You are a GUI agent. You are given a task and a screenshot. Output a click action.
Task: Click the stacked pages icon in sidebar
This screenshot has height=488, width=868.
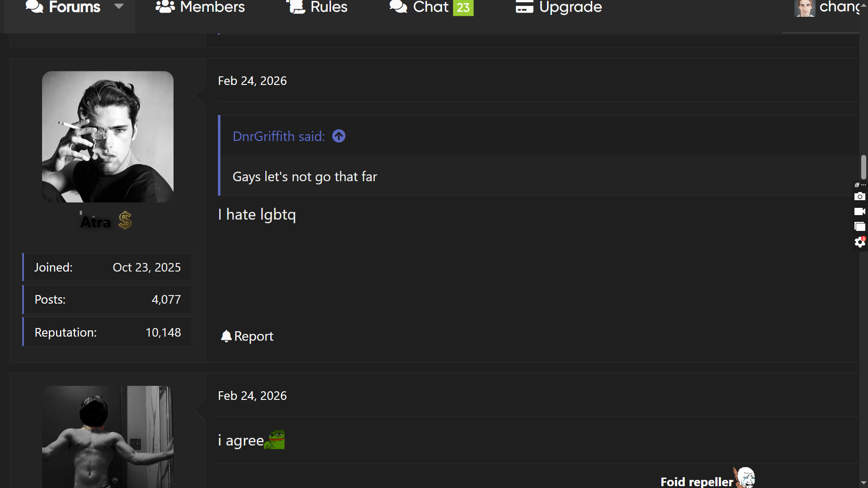tap(859, 226)
